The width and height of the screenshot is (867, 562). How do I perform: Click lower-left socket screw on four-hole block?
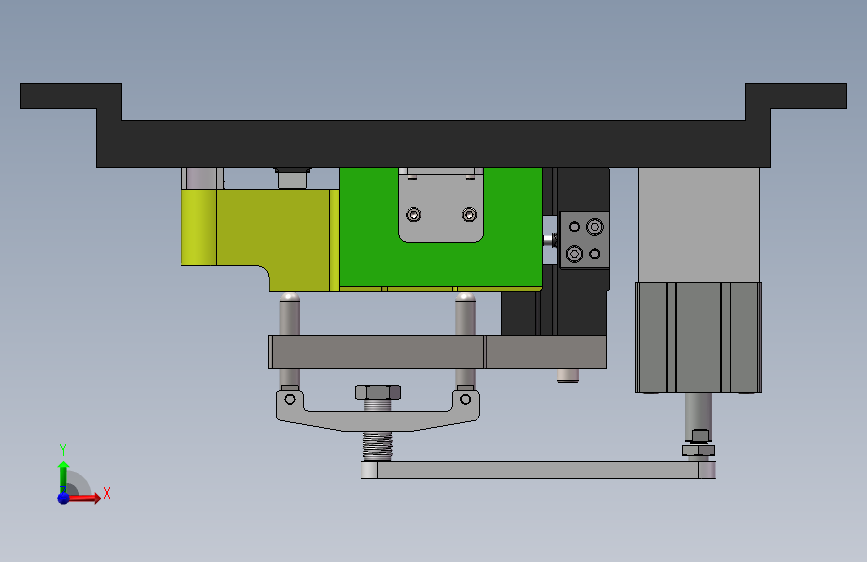(x=574, y=254)
